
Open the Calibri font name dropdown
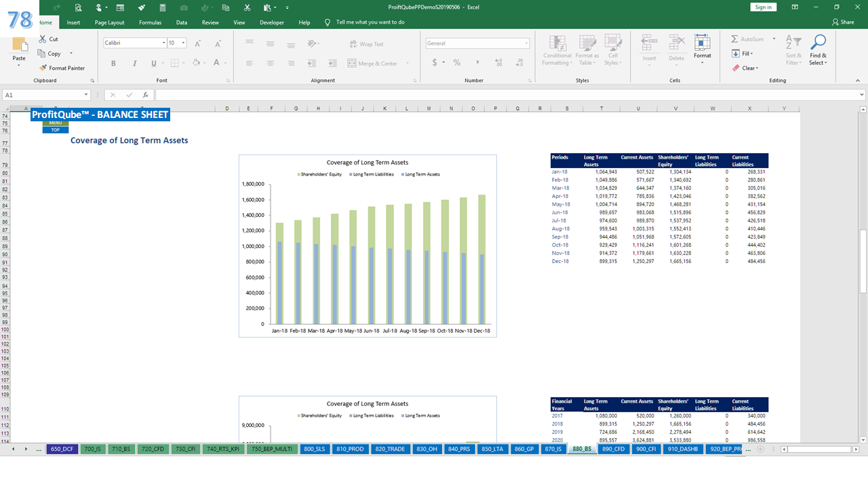point(163,43)
